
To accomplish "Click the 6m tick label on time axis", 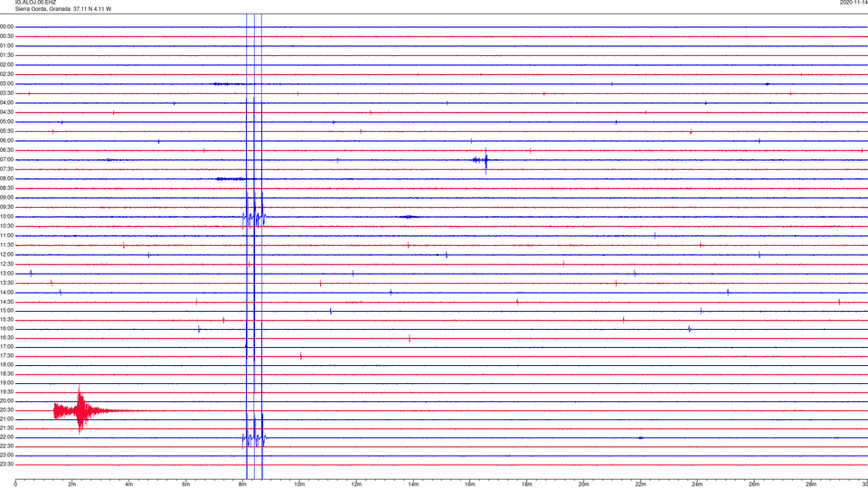I will pyautogui.click(x=186, y=484).
